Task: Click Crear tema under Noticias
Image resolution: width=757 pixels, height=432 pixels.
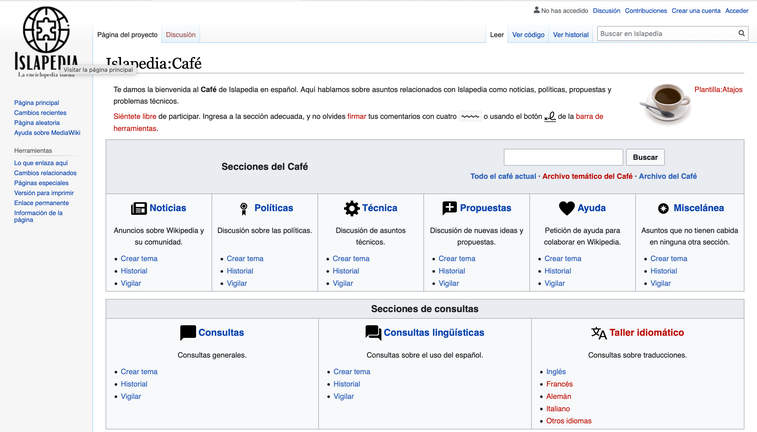Action: [139, 259]
